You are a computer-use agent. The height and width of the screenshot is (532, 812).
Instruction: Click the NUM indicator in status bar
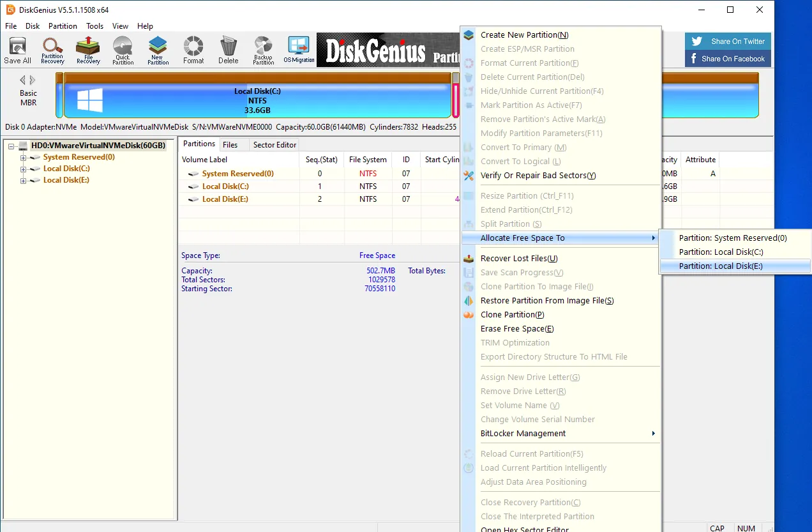746,528
